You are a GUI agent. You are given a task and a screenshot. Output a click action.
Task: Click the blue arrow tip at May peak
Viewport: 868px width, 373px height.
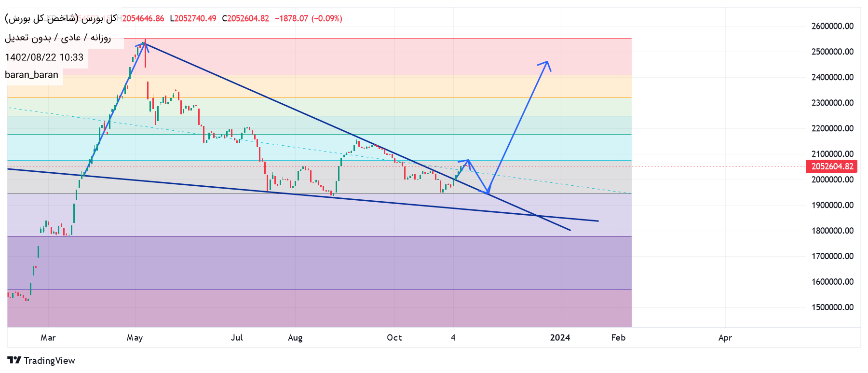click(144, 43)
